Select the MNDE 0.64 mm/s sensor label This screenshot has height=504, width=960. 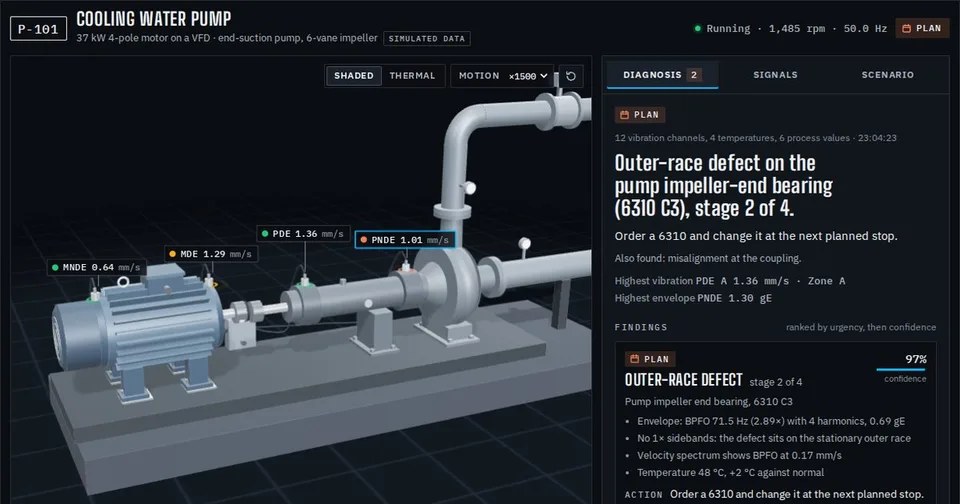[97, 268]
